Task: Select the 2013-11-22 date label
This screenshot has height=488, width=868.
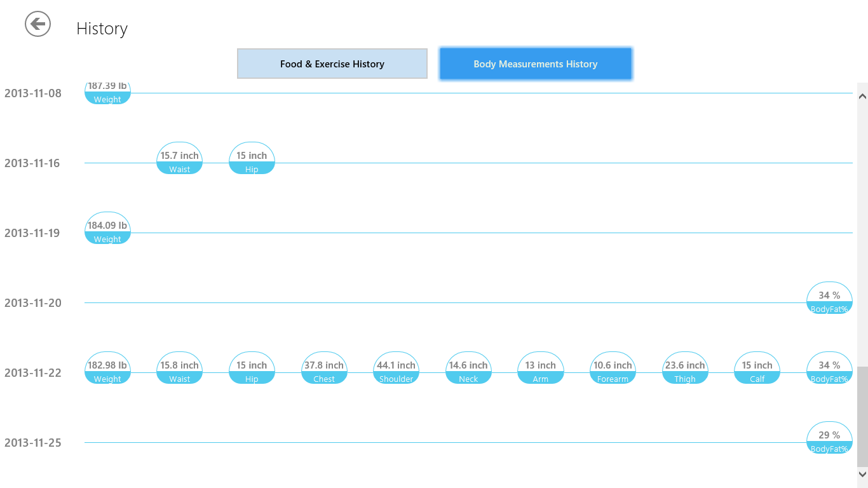Action: point(33,373)
